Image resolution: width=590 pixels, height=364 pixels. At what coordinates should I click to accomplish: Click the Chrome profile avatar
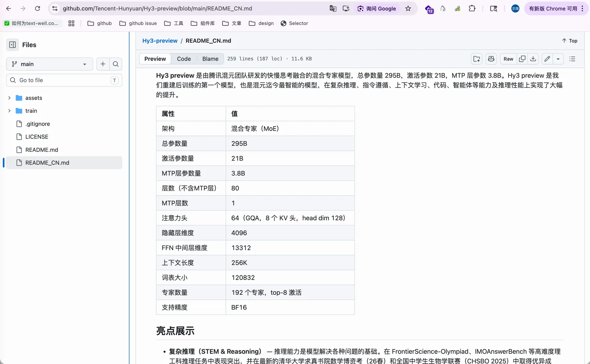click(x=515, y=8)
